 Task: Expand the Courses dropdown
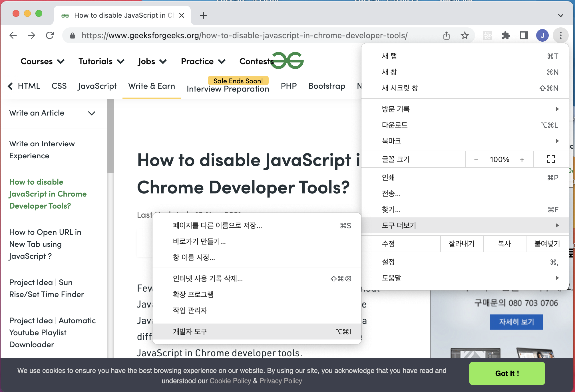pyautogui.click(x=43, y=61)
